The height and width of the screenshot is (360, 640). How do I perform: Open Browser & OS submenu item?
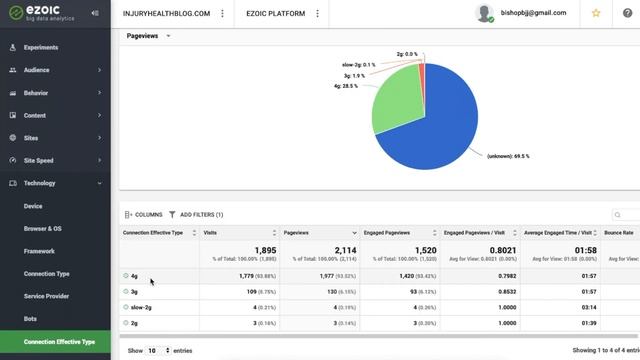coord(42,229)
